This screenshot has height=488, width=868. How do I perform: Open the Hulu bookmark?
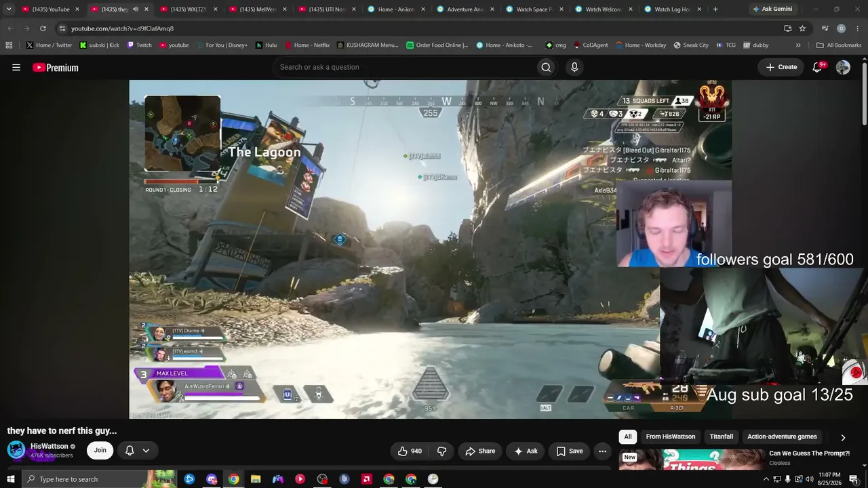coord(267,45)
